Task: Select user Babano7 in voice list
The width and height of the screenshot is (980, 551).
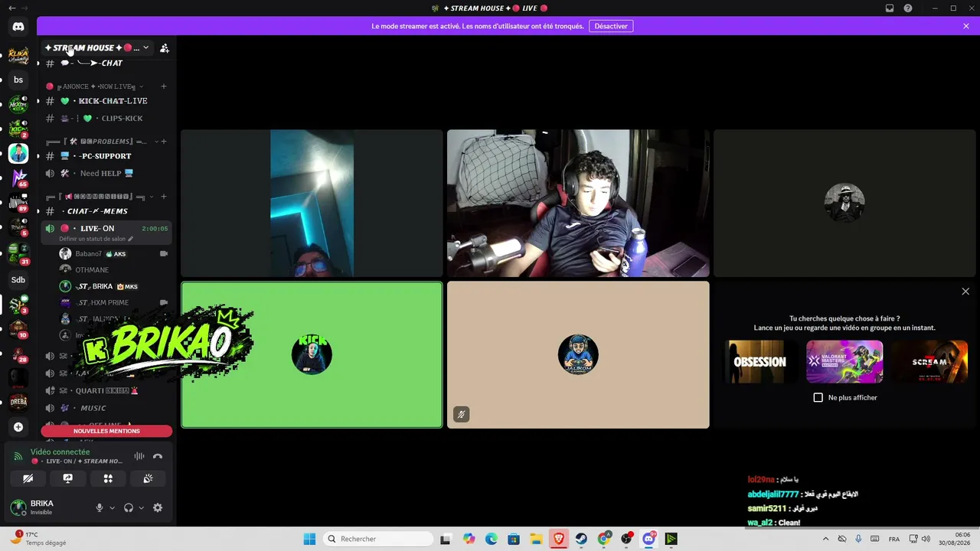Action: point(114,253)
